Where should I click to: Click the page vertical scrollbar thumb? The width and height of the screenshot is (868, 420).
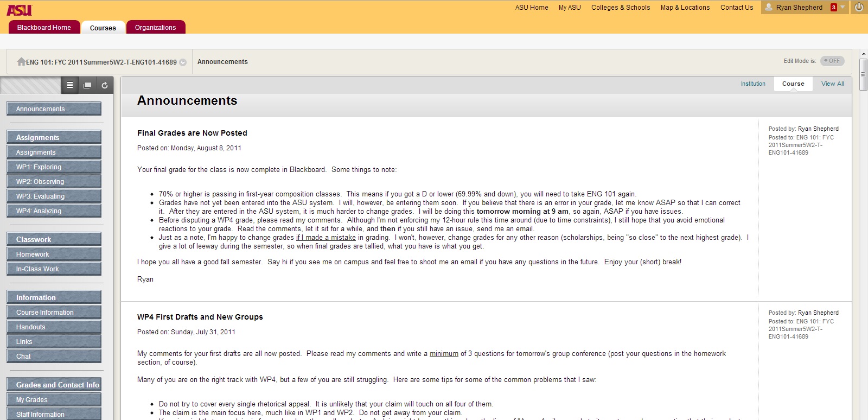coord(863,74)
